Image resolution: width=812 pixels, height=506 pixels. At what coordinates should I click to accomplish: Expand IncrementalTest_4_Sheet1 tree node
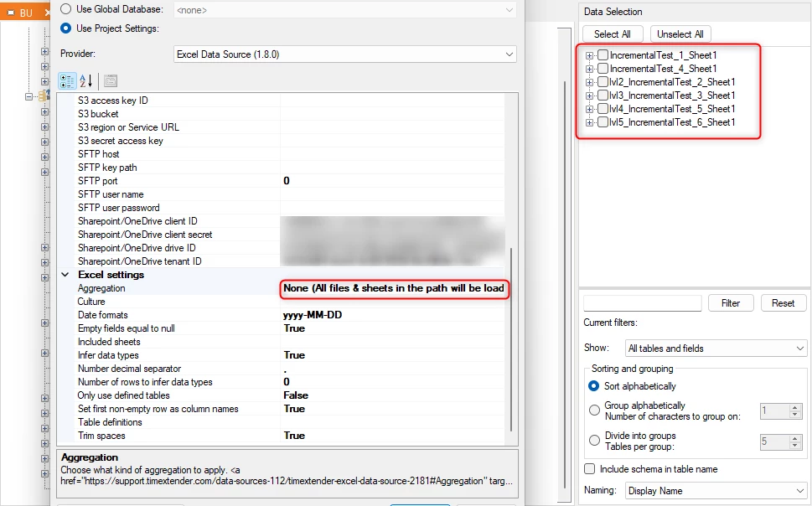click(x=589, y=69)
